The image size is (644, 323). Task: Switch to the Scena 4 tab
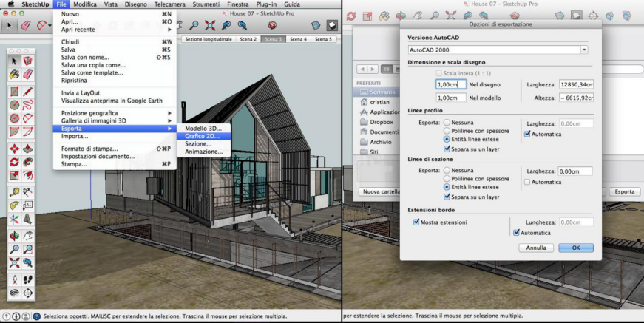point(298,39)
